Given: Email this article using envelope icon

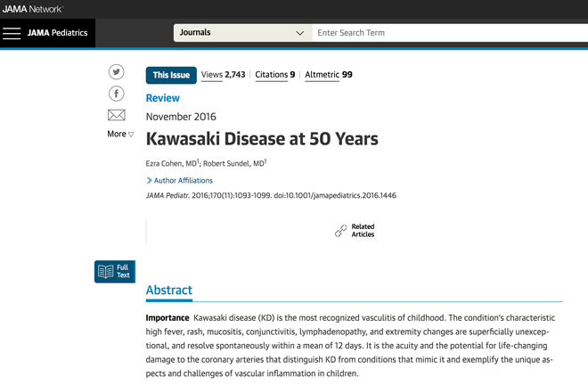Looking at the screenshot, I should pyautogui.click(x=116, y=115).
